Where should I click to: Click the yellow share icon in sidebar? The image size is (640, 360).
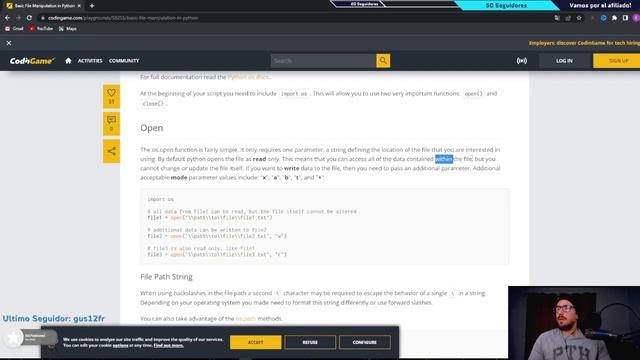click(111, 151)
